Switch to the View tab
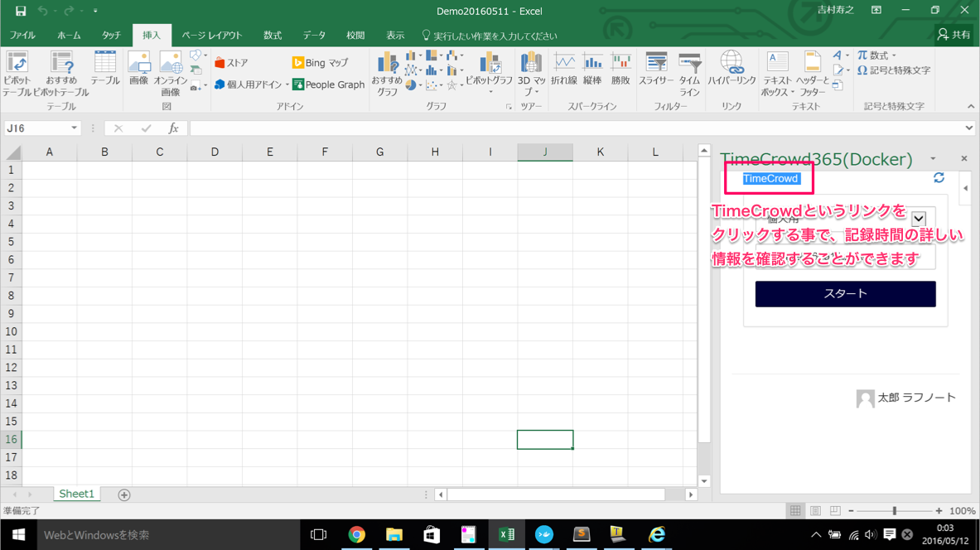The height and width of the screenshot is (550, 980). click(x=395, y=36)
